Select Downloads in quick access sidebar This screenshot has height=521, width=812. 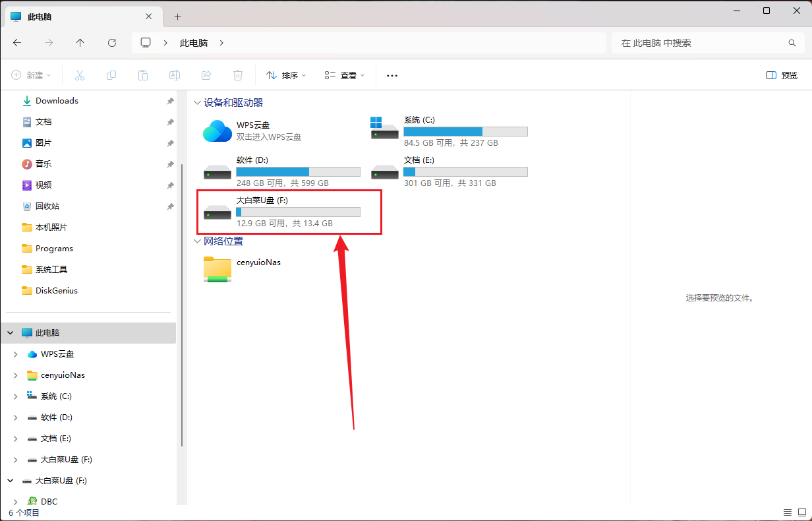point(57,101)
